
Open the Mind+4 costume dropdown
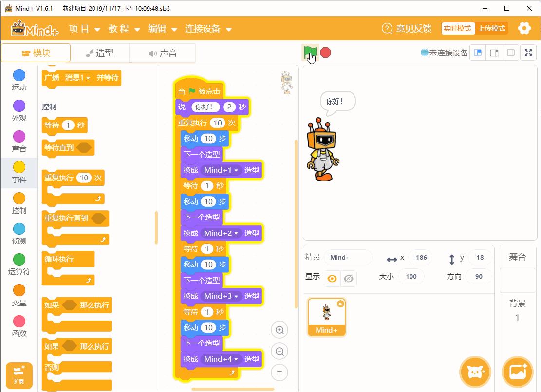click(221, 359)
